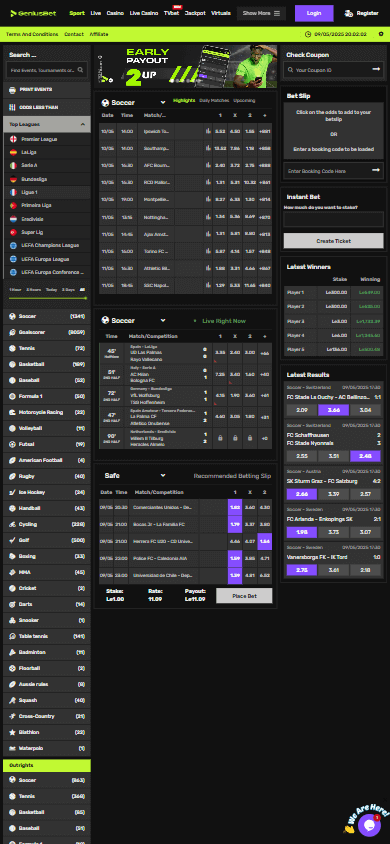Select home odds for UD Las Palmas live match

tap(220, 353)
